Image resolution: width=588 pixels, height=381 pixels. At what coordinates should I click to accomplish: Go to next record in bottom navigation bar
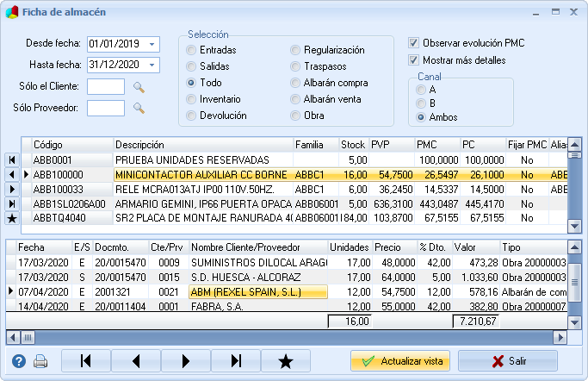(x=186, y=361)
